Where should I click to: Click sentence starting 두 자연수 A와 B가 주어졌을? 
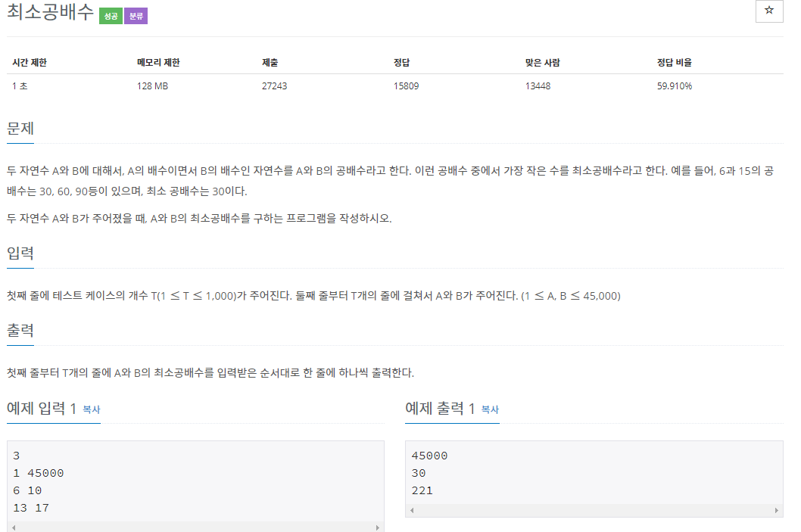pyautogui.click(x=199, y=219)
